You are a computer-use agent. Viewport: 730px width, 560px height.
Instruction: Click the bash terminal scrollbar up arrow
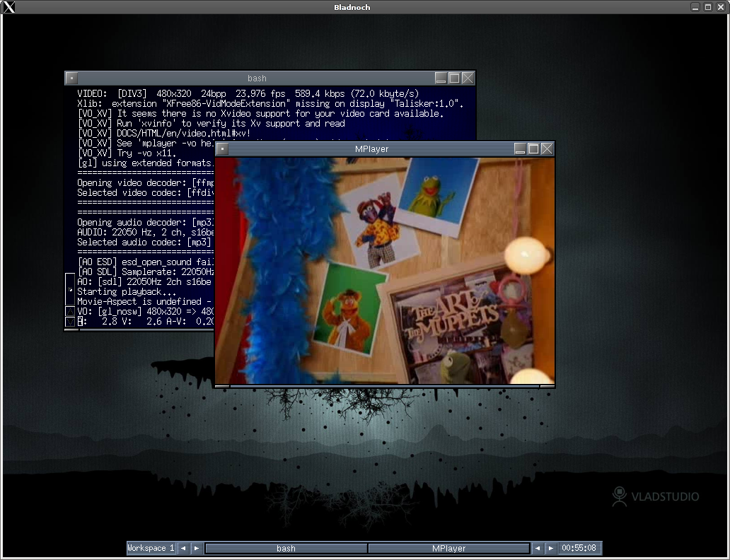[x=70, y=311]
